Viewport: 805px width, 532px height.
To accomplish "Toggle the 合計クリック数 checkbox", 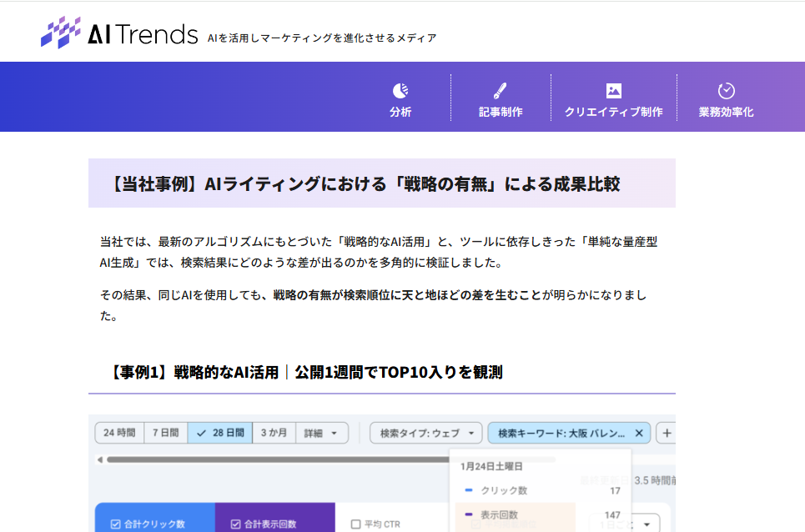I will pos(116,524).
